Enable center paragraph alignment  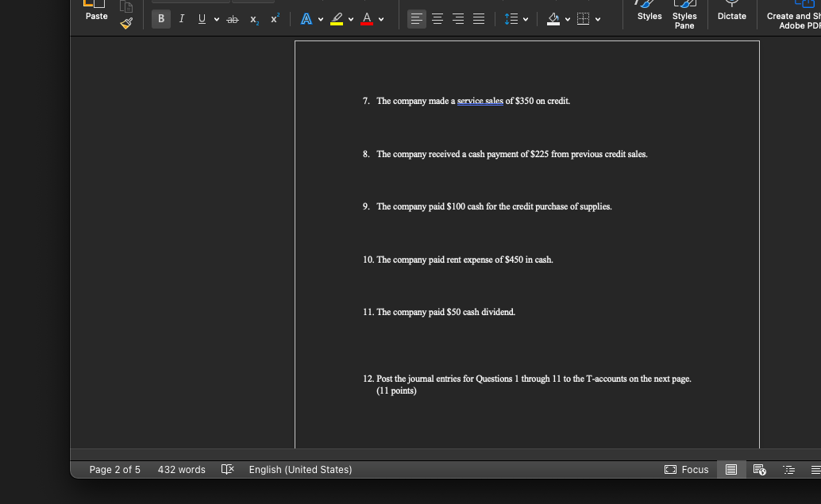(437, 19)
